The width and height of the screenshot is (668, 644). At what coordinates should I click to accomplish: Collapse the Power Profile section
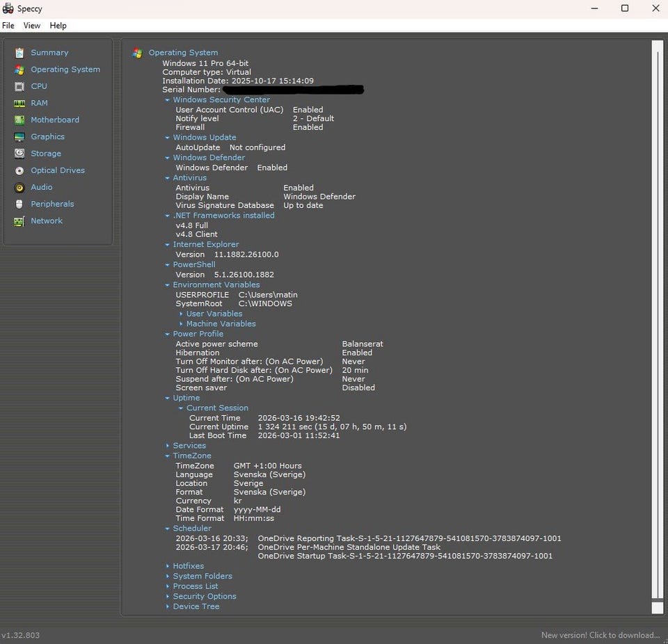pos(168,334)
